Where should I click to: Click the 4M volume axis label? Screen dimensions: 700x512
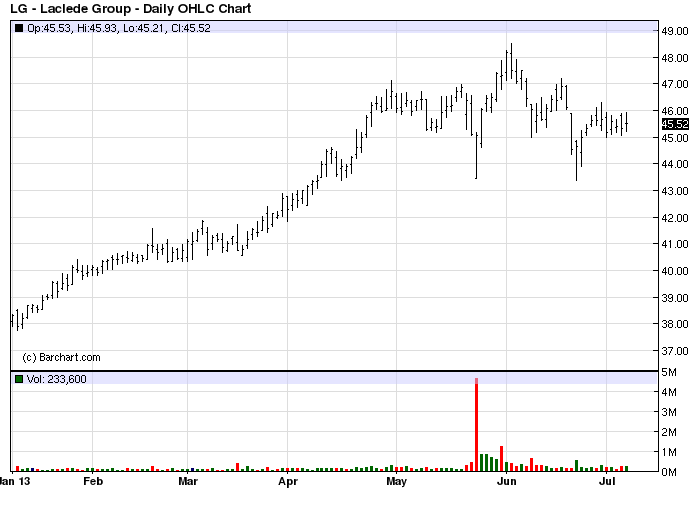pyautogui.click(x=669, y=392)
